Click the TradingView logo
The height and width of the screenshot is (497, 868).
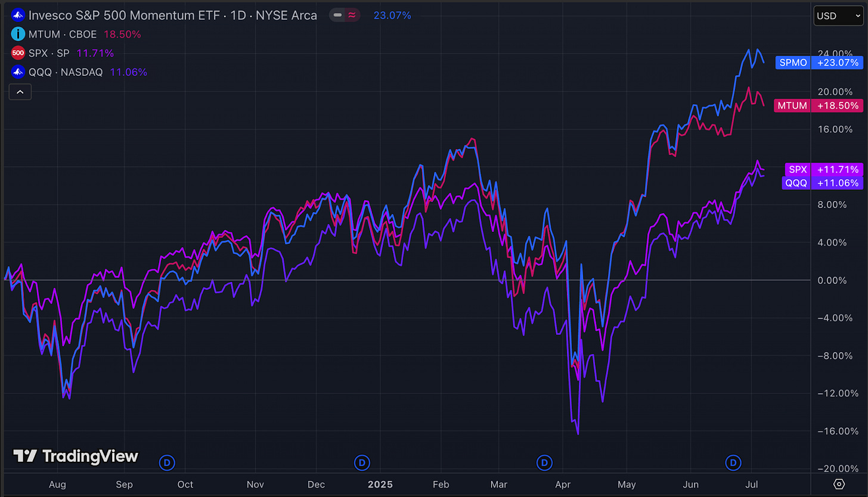[x=76, y=456]
